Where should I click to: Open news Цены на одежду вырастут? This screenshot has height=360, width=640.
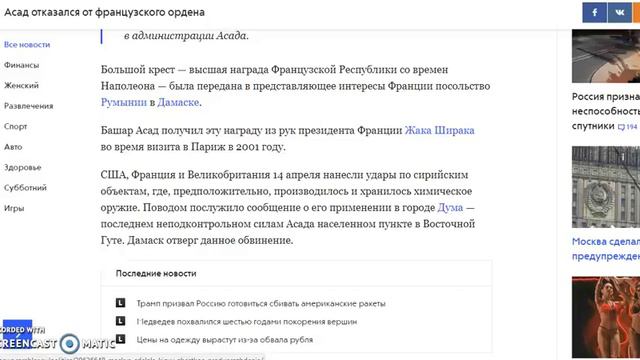224,340
